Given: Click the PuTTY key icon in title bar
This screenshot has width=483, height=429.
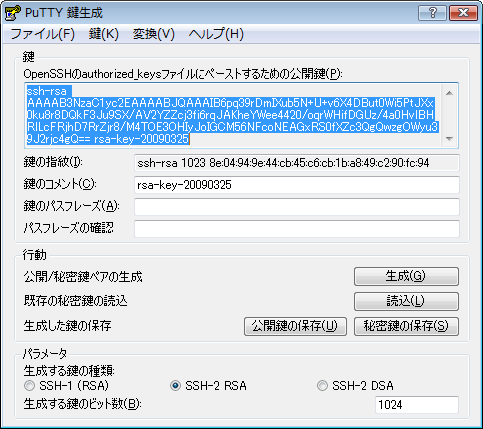Looking at the screenshot, I should coord(13,13).
